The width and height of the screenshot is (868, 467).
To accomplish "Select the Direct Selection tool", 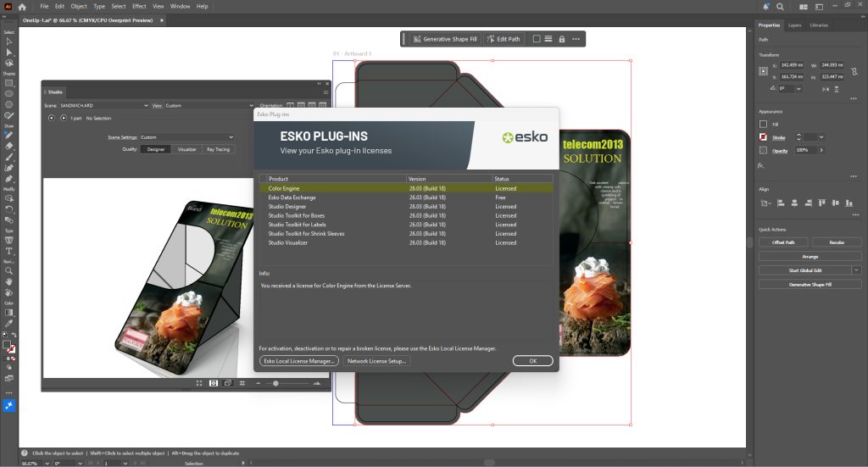I will (x=8, y=53).
